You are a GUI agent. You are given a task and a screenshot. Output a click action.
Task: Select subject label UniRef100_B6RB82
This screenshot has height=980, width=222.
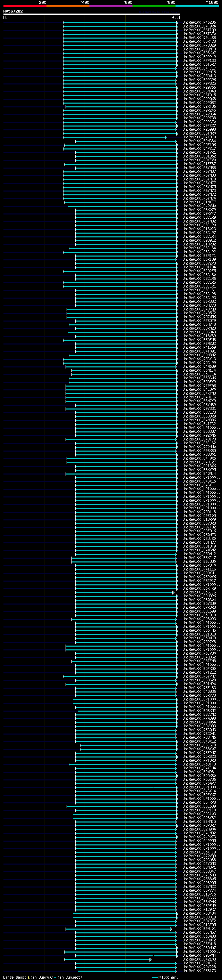[199, 302]
